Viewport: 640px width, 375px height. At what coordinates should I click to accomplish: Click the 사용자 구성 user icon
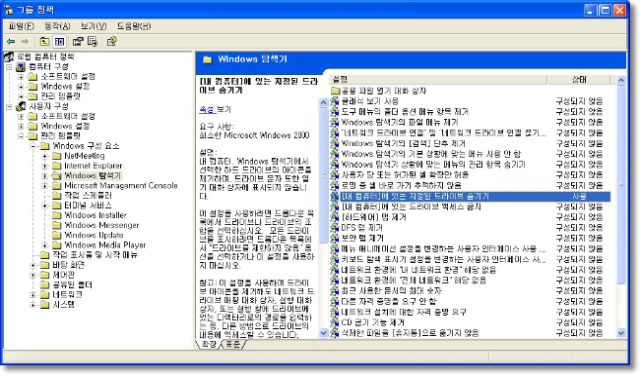tap(21, 106)
